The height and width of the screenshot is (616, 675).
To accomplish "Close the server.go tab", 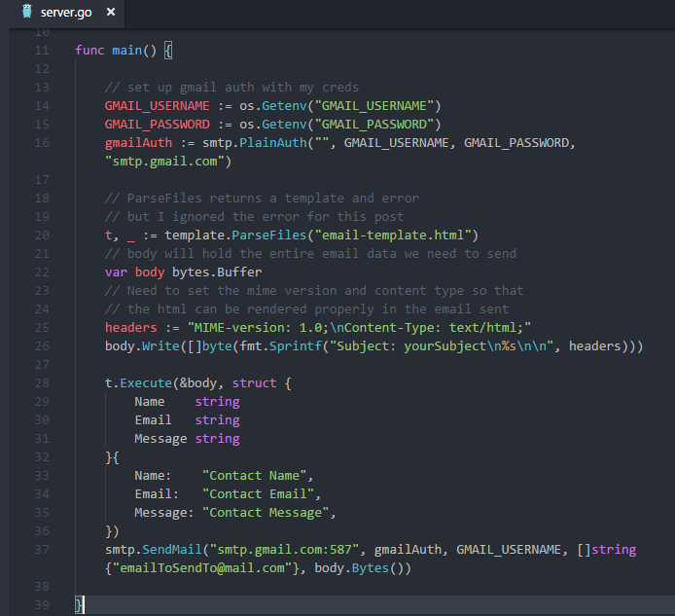I will coord(111,13).
